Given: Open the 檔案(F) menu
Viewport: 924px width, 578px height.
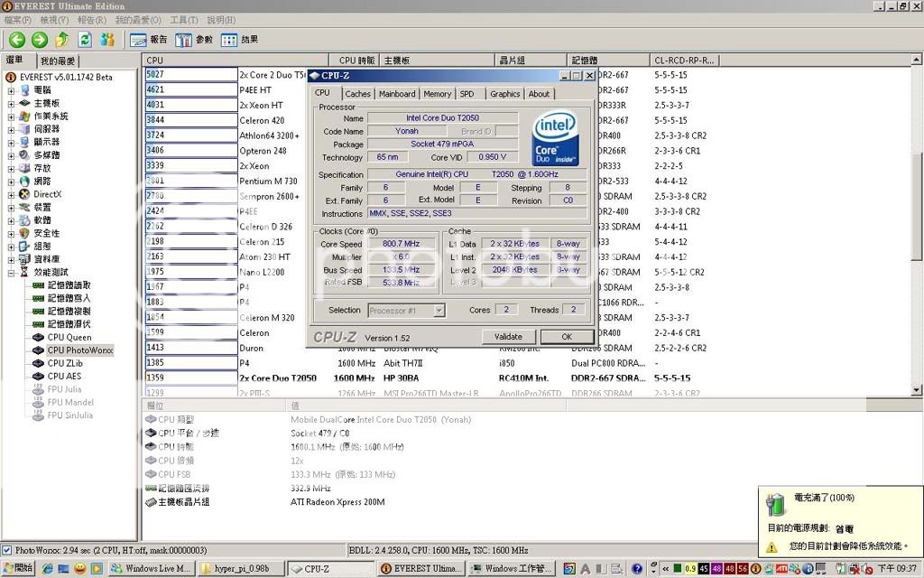Looking at the screenshot, I should click(18, 20).
